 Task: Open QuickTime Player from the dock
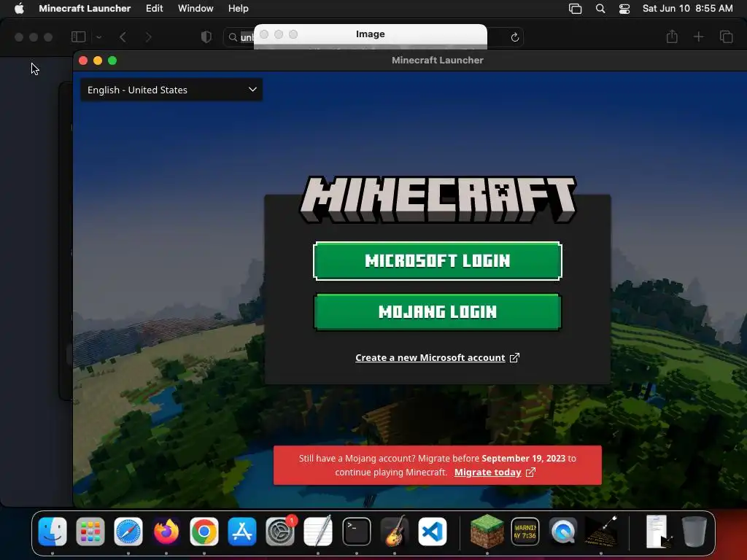pyautogui.click(x=563, y=532)
